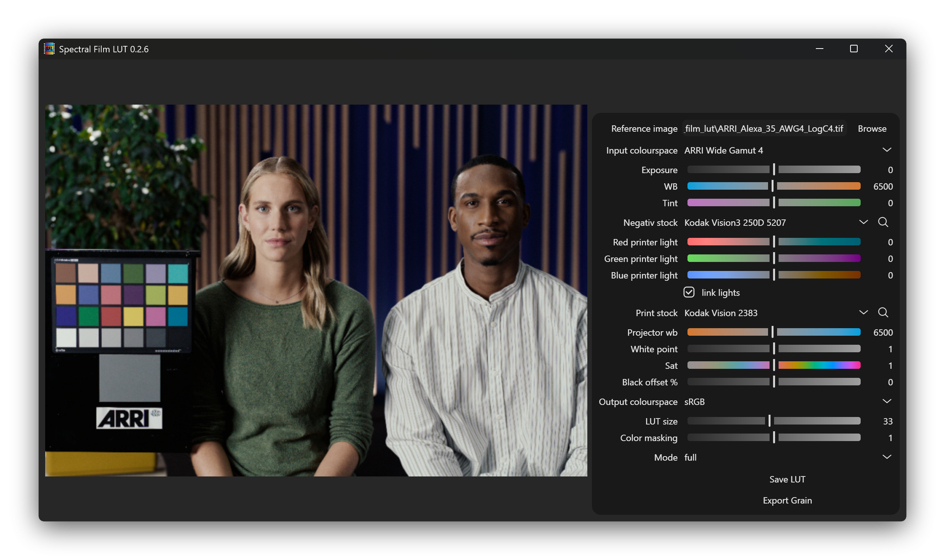Open the Print stock dropdown chevron

pos(863,312)
